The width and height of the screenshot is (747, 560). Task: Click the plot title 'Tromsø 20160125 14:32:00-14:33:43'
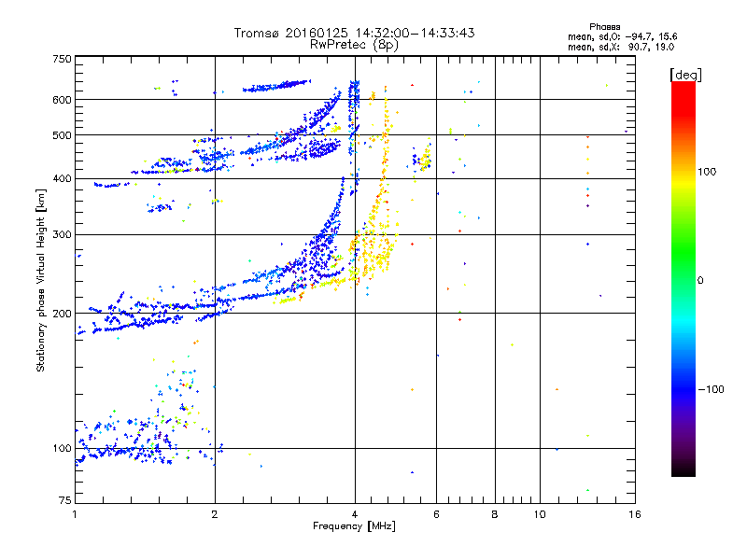tap(354, 33)
